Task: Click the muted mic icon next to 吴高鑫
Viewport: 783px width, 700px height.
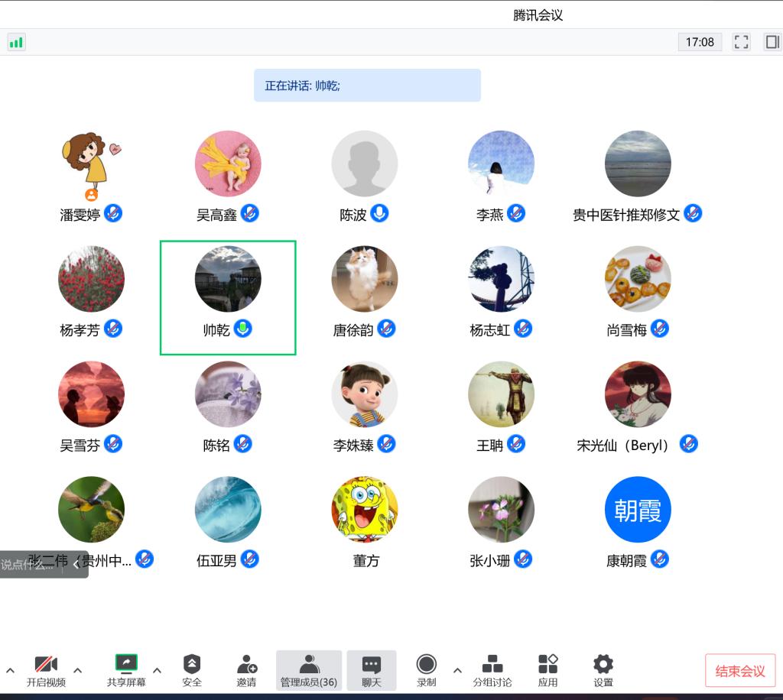Action: [250, 213]
